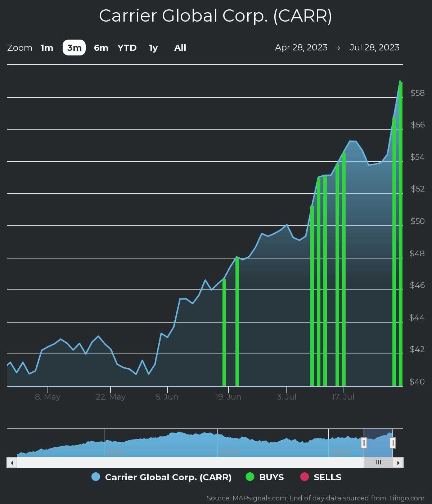Edit the Apr 28, 2023 start date
Viewport: 432px width, 504px height.
(x=301, y=48)
